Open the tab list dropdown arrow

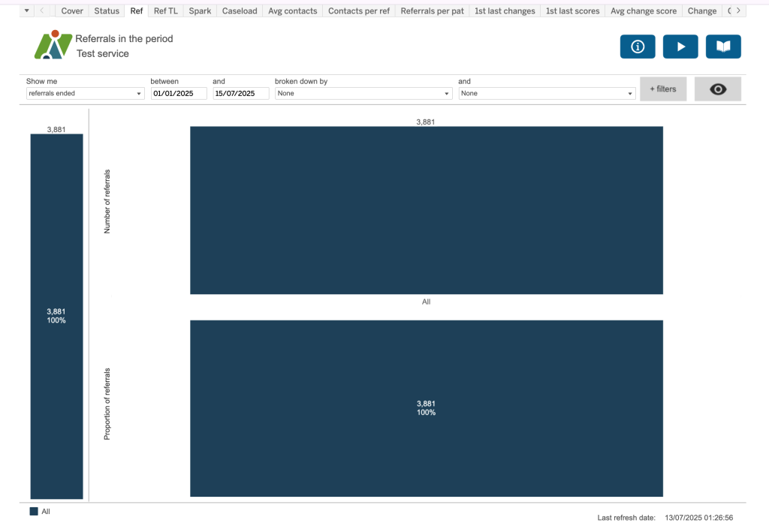point(27,11)
